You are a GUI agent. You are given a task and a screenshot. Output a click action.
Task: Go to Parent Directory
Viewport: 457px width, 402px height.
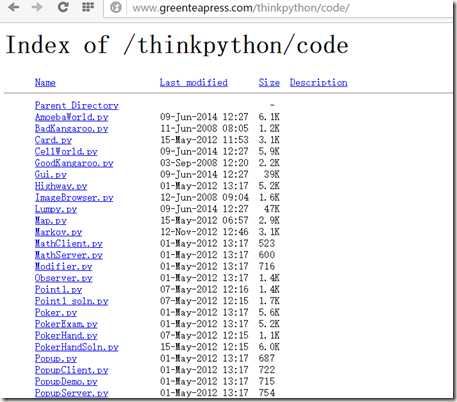point(77,106)
